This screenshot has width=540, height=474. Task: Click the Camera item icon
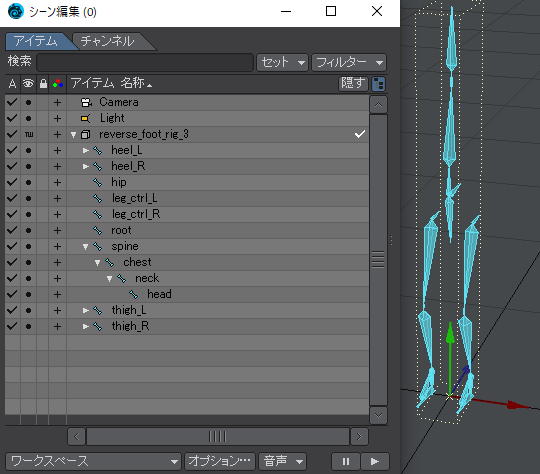(x=86, y=102)
